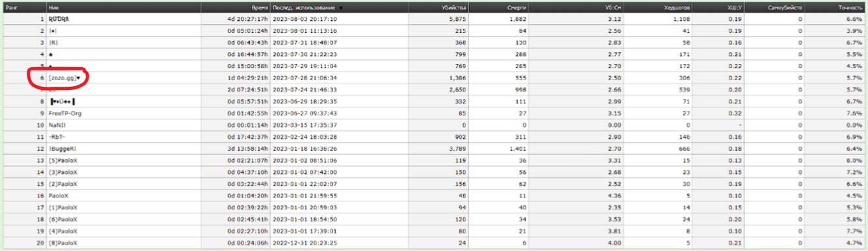Sort by the Ник column header

[x=55, y=8]
